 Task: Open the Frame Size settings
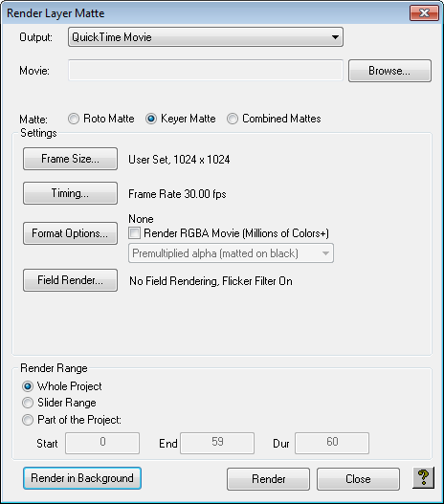pos(70,159)
